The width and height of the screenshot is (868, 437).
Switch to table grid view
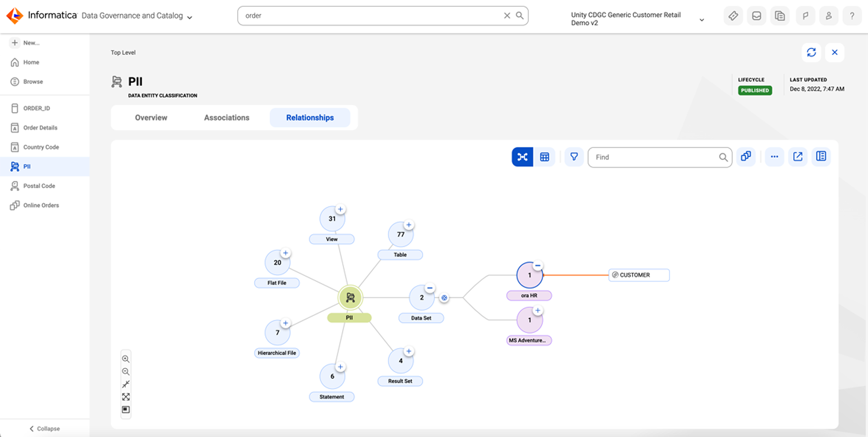pyautogui.click(x=544, y=157)
